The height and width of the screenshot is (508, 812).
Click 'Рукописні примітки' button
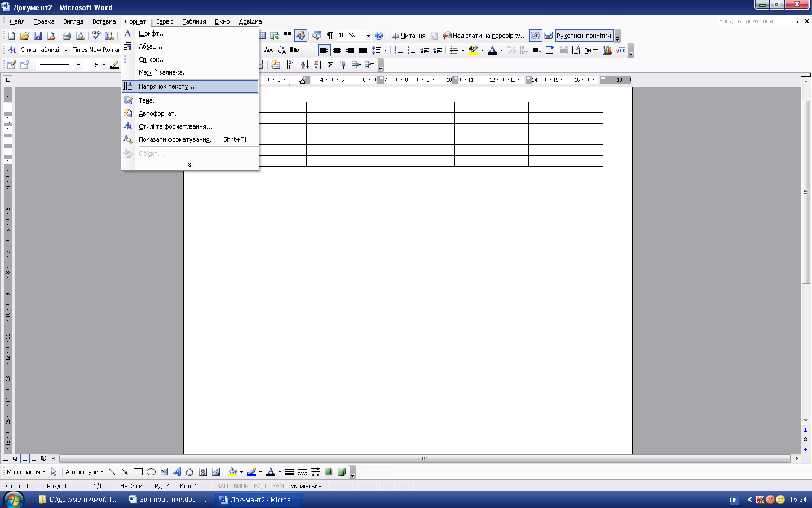(x=584, y=36)
